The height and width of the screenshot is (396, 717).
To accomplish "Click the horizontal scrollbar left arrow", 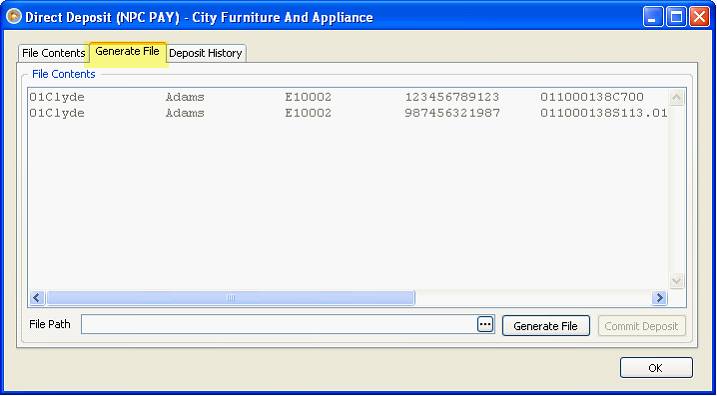I will tap(37, 298).
